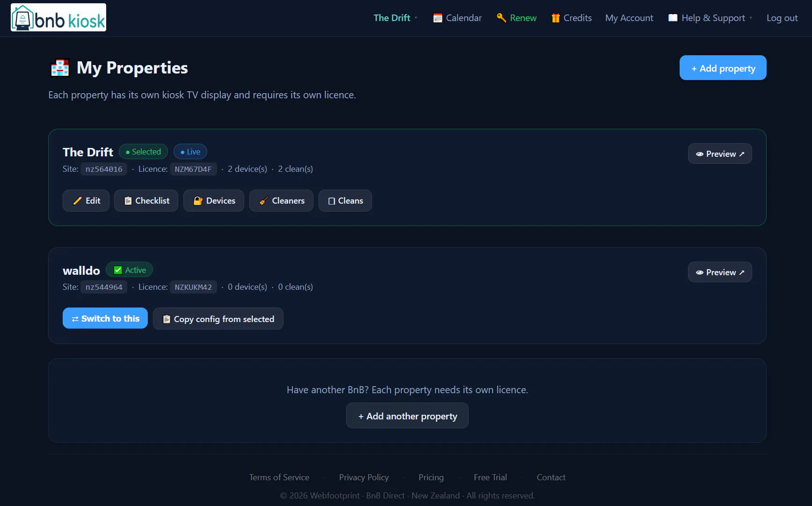Click the eye icon on The Drift Preview
The height and width of the screenshot is (506, 812).
[x=700, y=154]
